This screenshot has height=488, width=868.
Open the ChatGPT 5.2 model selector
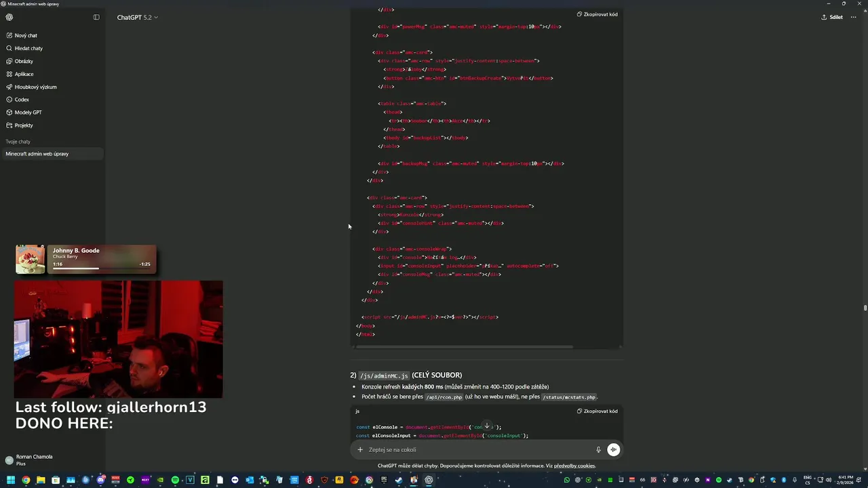[137, 17]
